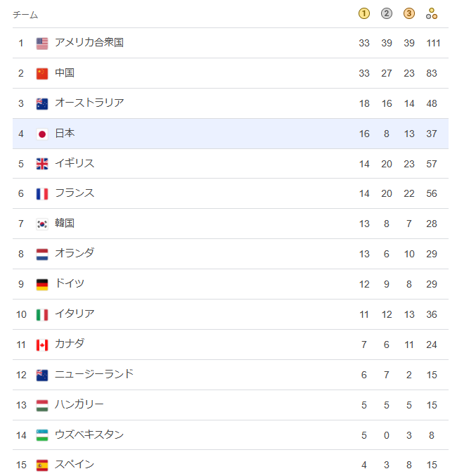Open the オーストラリア team row
This screenshot has height=476, width=457.
231,103
